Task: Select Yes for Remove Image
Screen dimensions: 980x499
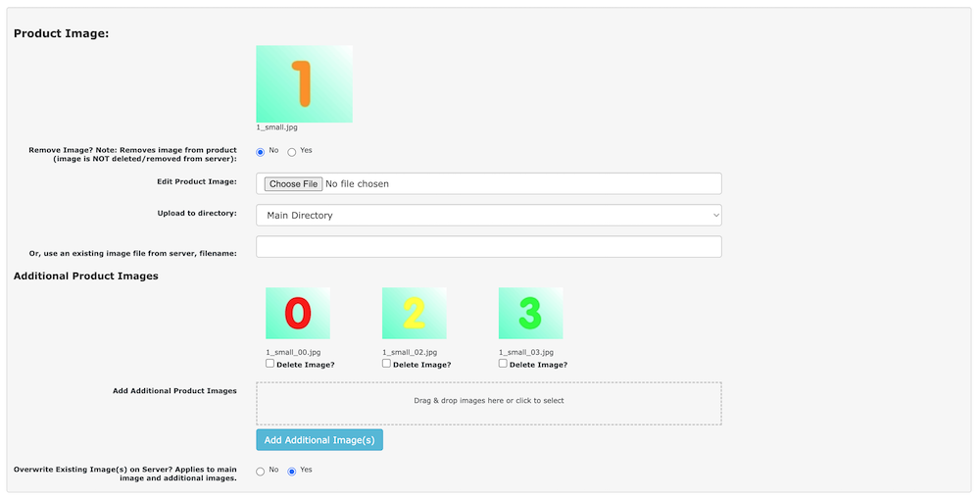Action: pyautogui.click(x=291, y=152)
